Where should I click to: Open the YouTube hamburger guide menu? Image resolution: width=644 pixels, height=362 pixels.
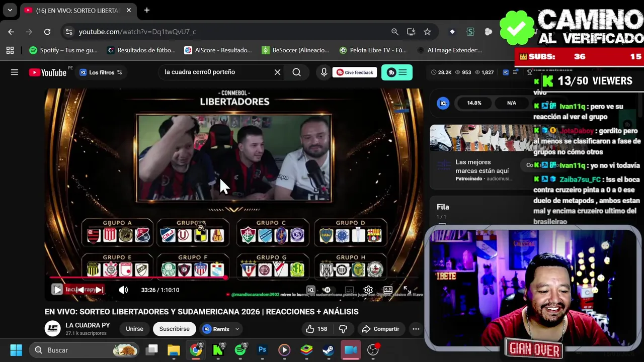coord(15,72)
